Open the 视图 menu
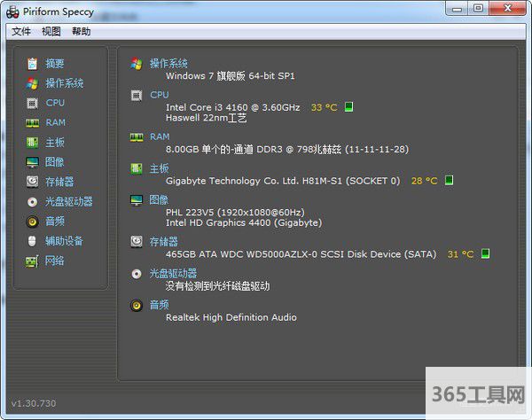 (51, 31)
